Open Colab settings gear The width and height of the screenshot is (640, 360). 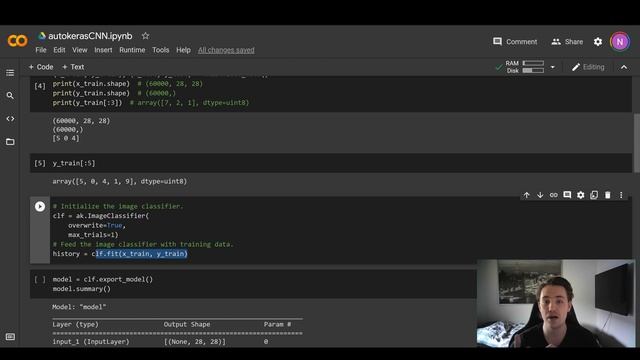coord(598,42)
